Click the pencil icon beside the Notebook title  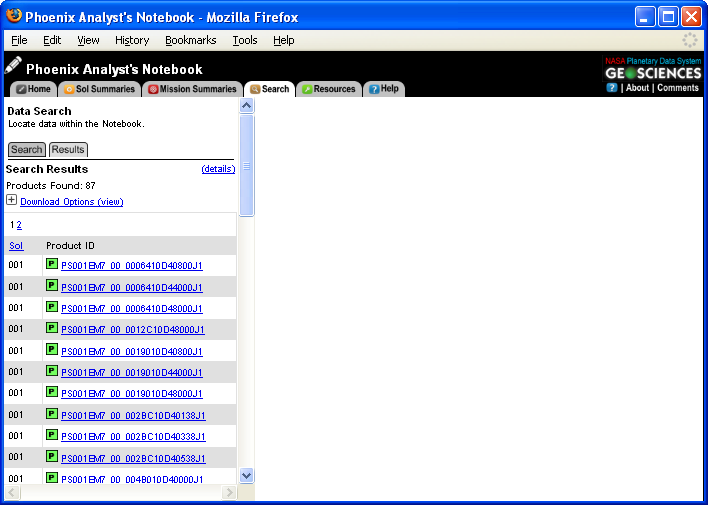tap(13, 67)
